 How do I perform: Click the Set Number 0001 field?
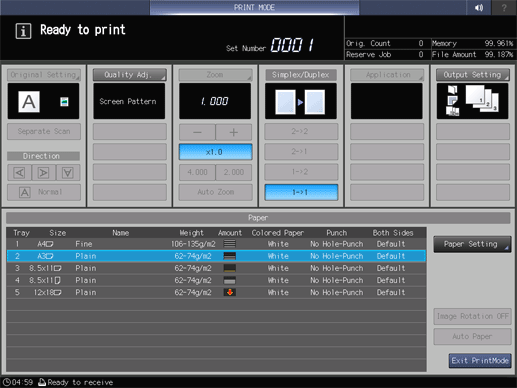292,45
